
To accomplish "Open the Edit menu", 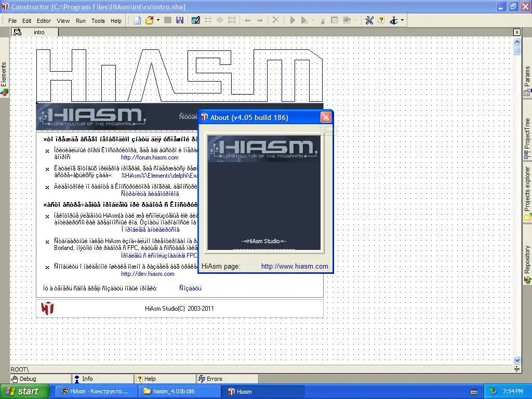I will coord(27,21).
